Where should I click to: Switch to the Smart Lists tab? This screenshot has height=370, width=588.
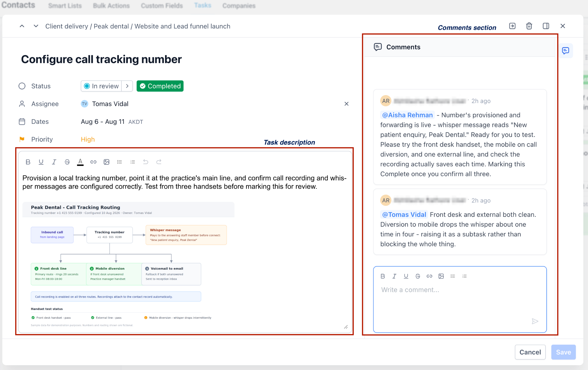click(65, 6)
